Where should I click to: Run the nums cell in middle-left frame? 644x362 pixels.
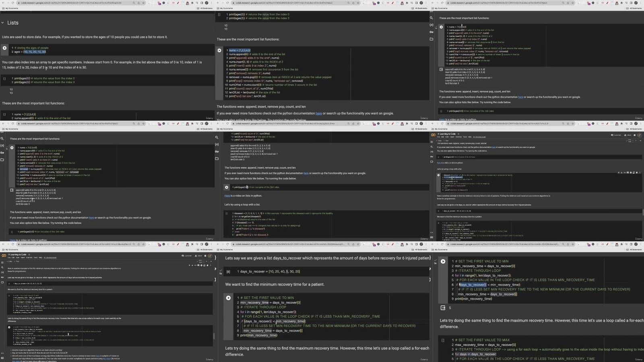click(x=12, y=148)
